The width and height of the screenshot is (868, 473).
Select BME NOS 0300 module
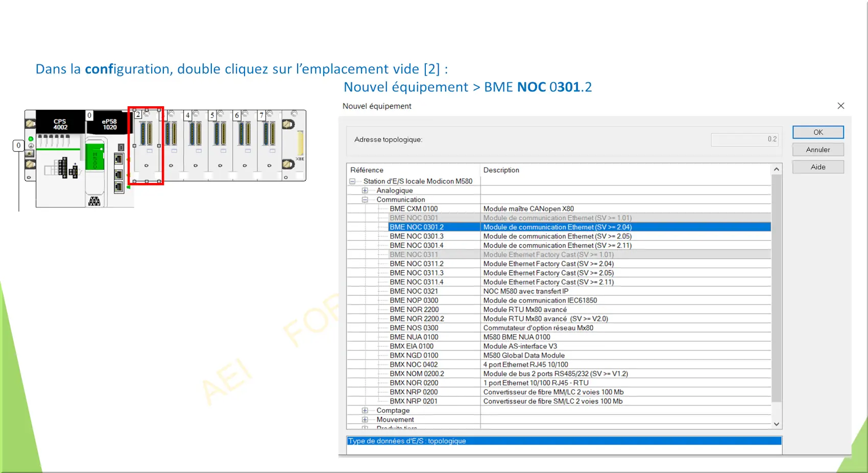tap(414, 328)
